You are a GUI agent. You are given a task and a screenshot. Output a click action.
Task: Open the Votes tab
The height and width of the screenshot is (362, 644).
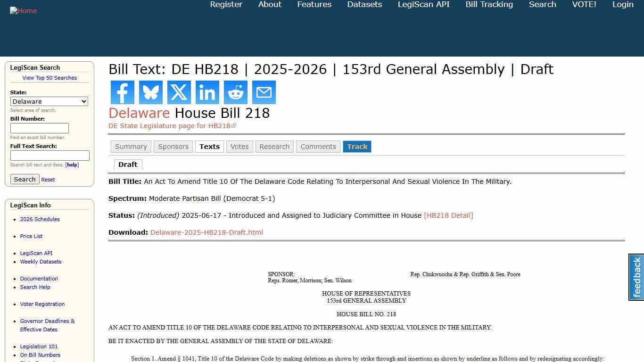pos(239,147)
